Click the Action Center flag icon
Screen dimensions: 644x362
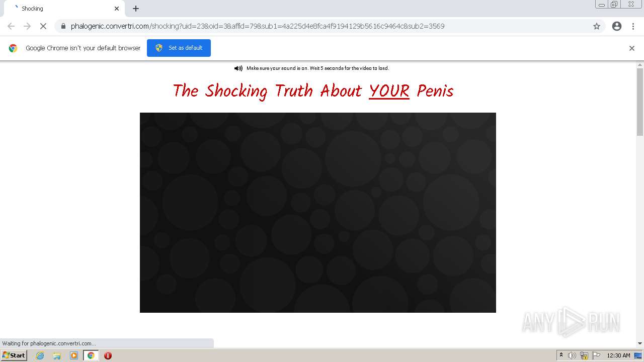pyautogui.click(x=596, y=355)
